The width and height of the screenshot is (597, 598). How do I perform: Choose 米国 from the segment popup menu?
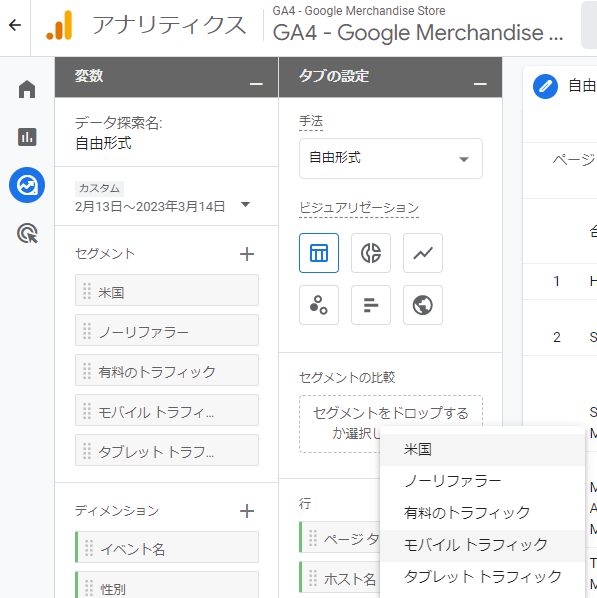pos(482,450)
